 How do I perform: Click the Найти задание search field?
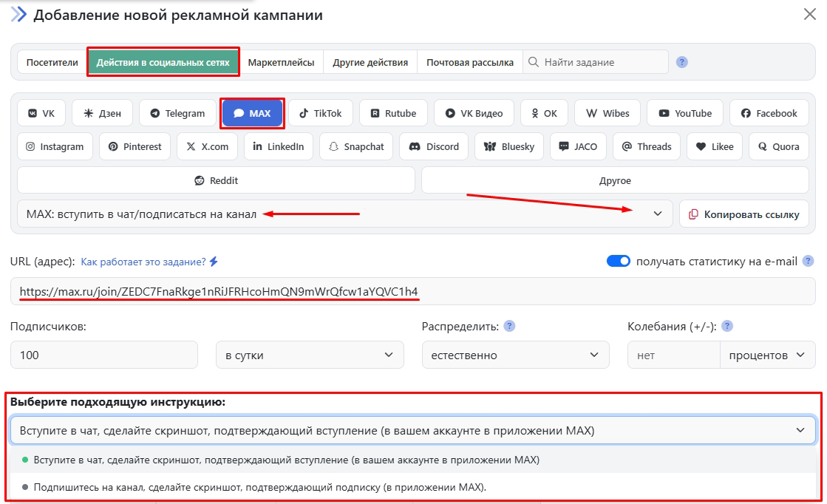602,62
